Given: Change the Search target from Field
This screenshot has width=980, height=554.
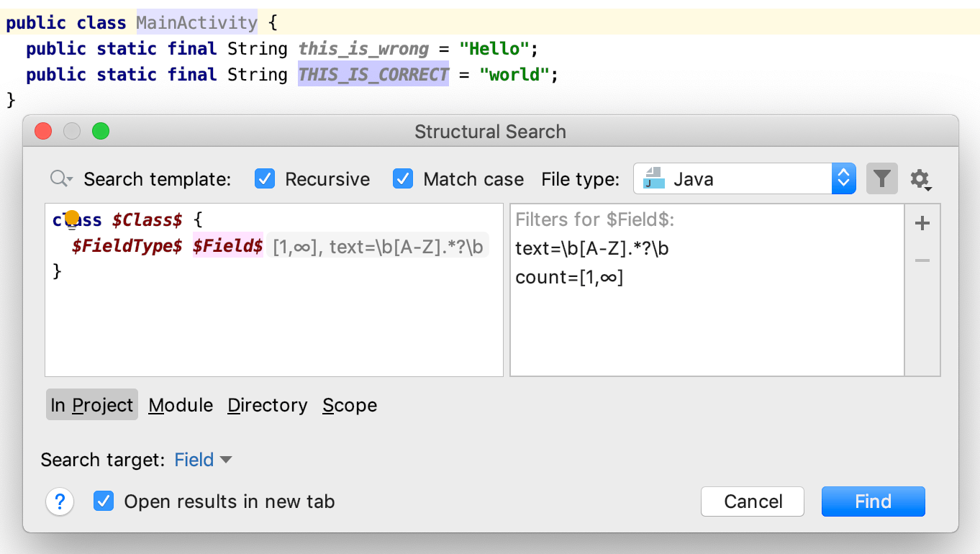Looking at the screenshot, I should pyautogui.click(x=204, y=460).
